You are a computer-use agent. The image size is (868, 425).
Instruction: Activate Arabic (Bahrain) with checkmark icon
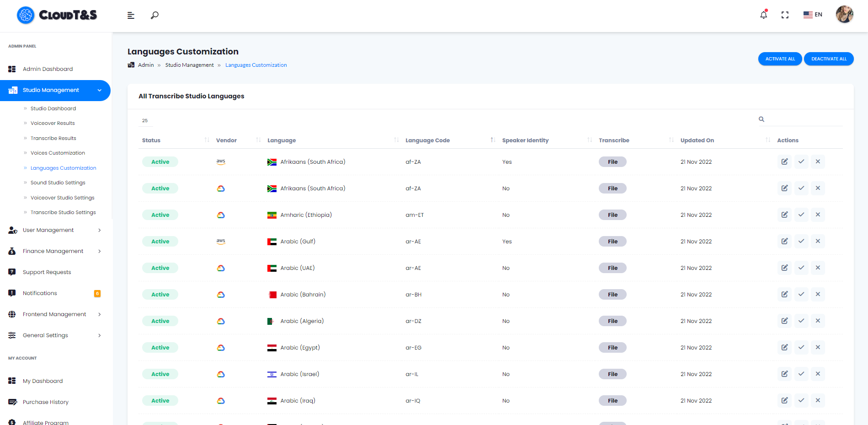(801, 294)
